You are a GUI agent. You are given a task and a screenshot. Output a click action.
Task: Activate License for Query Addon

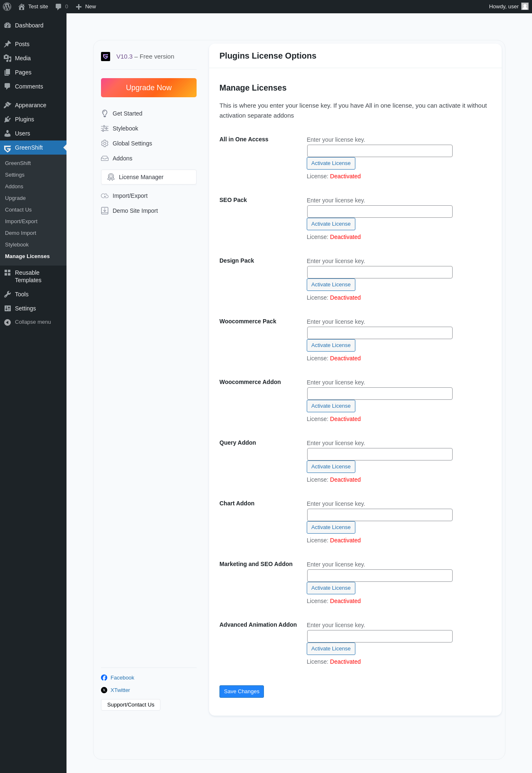(x=331, y=467)
